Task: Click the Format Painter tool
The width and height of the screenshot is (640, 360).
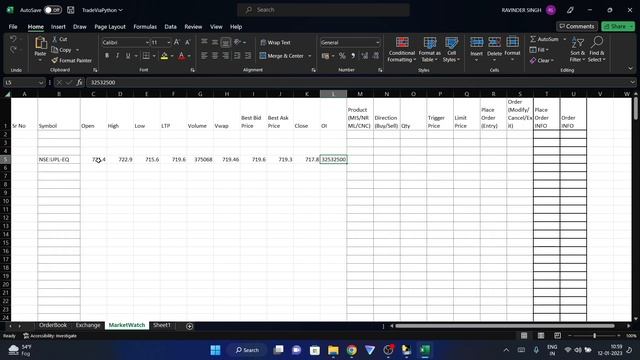Action: pyautogui.click(x=71, y=60)
